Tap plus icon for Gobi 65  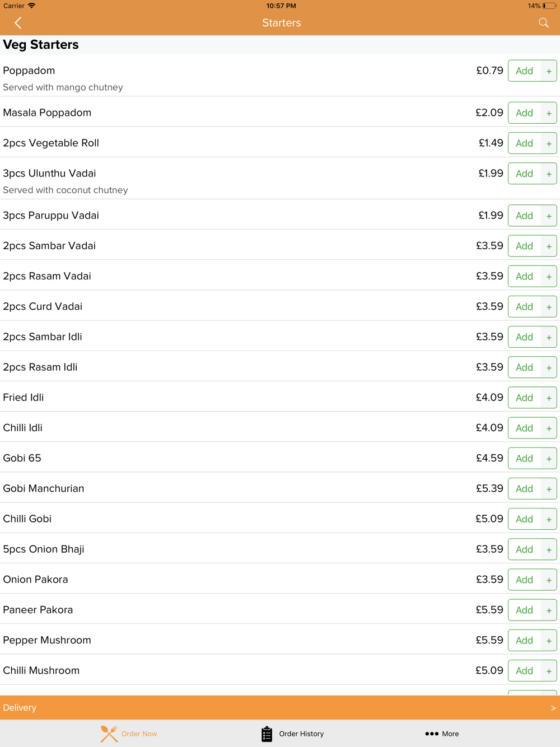(549, 459)
